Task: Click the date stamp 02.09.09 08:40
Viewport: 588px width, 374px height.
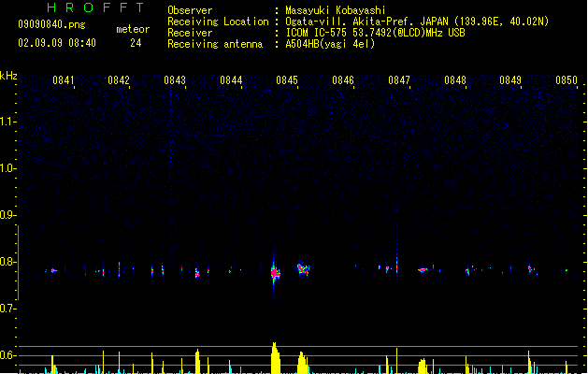Action: pyautogui.click(x=57, y=43)
